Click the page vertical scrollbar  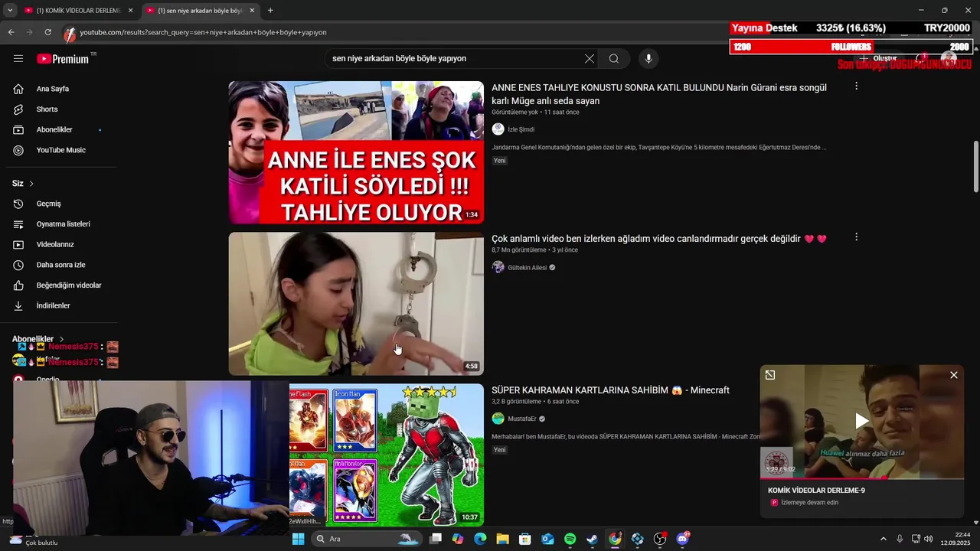tap(975, 166)
